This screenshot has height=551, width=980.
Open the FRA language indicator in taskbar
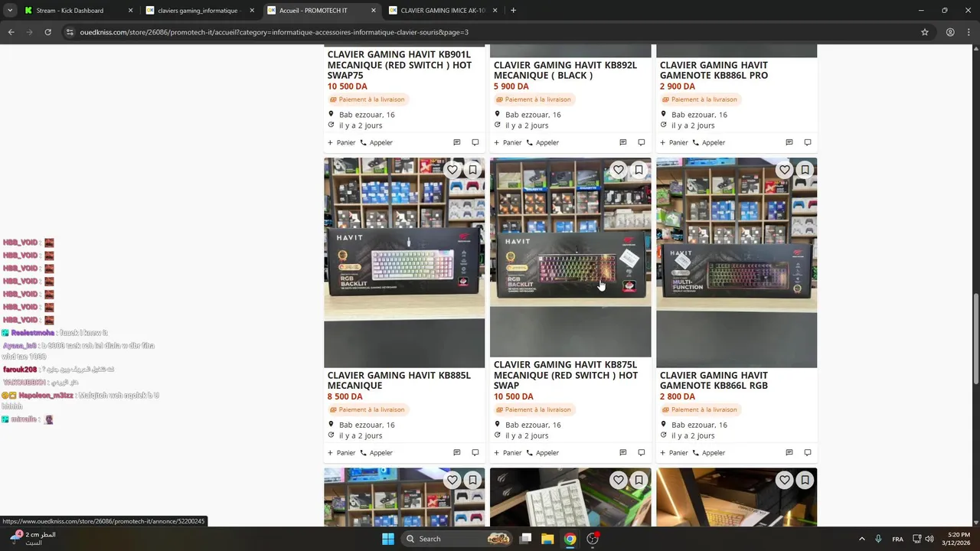tap(897, 539)
